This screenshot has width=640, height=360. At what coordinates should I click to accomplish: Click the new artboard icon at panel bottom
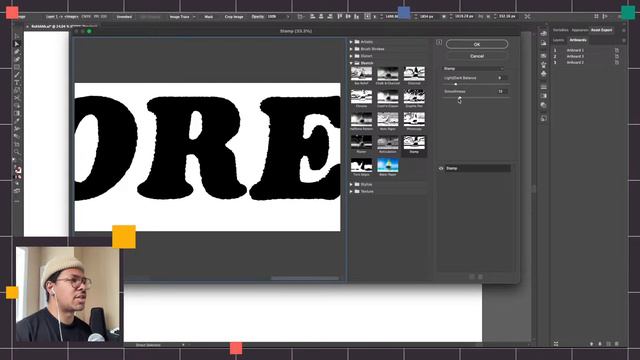click(609, 344)
